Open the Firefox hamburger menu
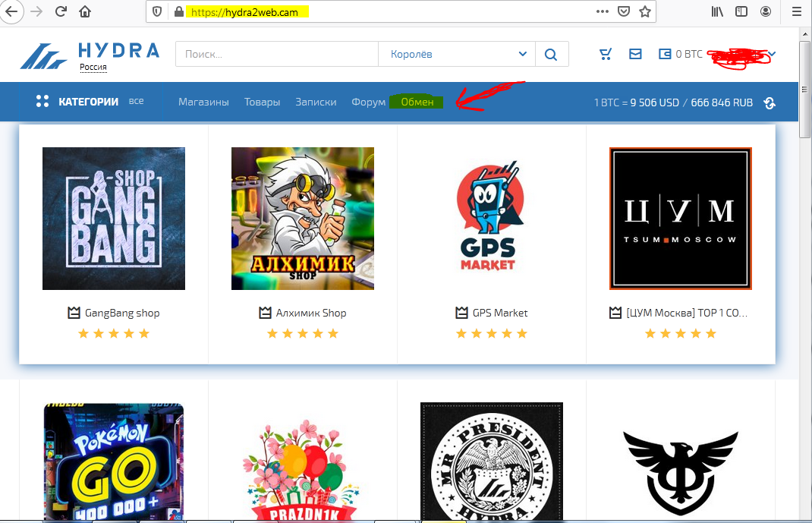This screenshot has width=812, height=523. pos(797,11)
